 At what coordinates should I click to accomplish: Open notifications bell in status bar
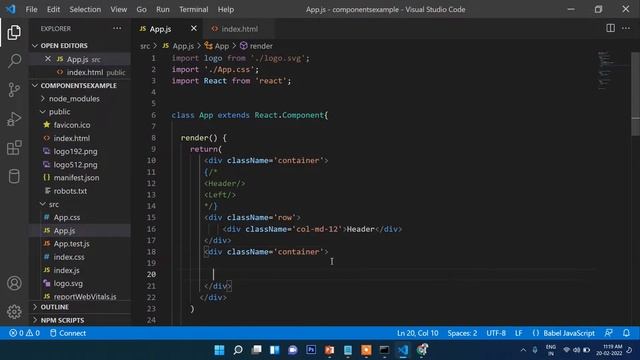click(x=626, y=333)
